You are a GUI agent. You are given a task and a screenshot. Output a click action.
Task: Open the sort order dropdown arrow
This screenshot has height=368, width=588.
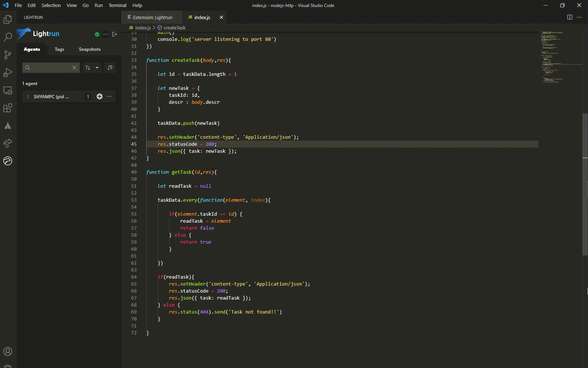pyautogui.click(x=97, y=68)
